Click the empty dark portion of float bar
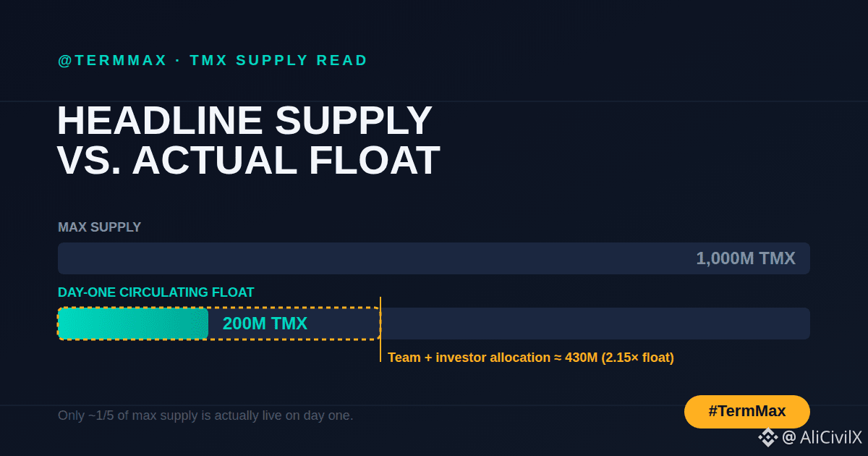Screen dimensions: 868x456 (x=595, y=324)
